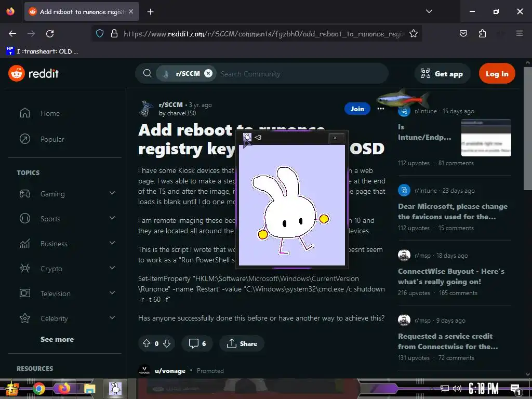Image resolution: width=532 pixels, height=399 pixels.
Task: Open the r/SCCM community link
Action: click(170, 104)
